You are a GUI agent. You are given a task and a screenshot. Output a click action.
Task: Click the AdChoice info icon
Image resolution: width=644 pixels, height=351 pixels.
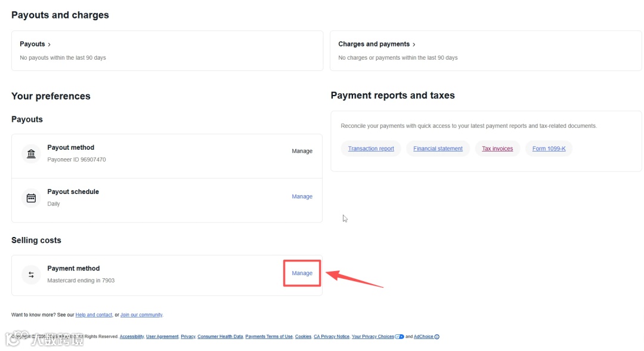pos(437,337)
